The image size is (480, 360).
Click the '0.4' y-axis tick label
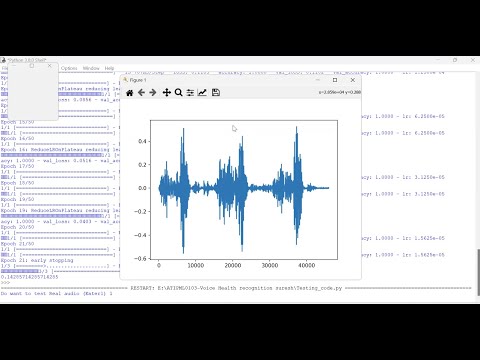(x=142, y=141)
